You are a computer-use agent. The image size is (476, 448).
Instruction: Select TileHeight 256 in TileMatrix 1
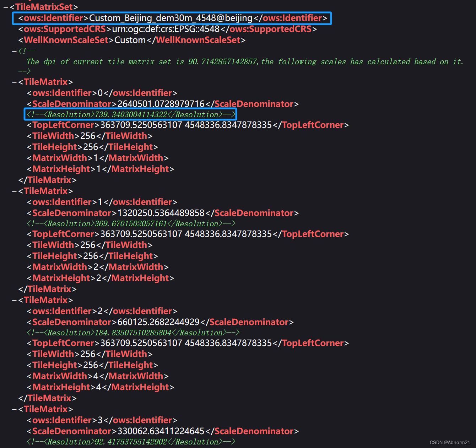pyautogui.click(x=90, y=256)
